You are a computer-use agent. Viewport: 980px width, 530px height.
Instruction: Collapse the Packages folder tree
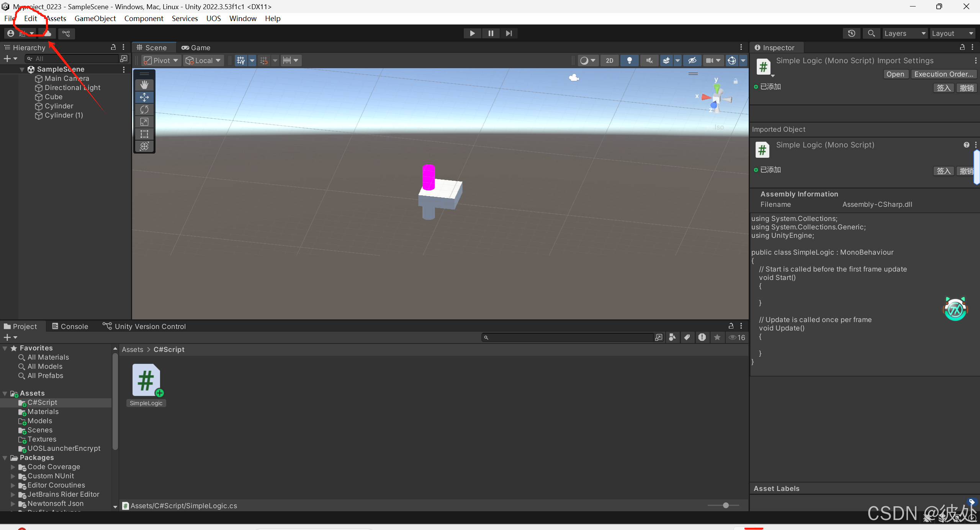click(5, 458)
